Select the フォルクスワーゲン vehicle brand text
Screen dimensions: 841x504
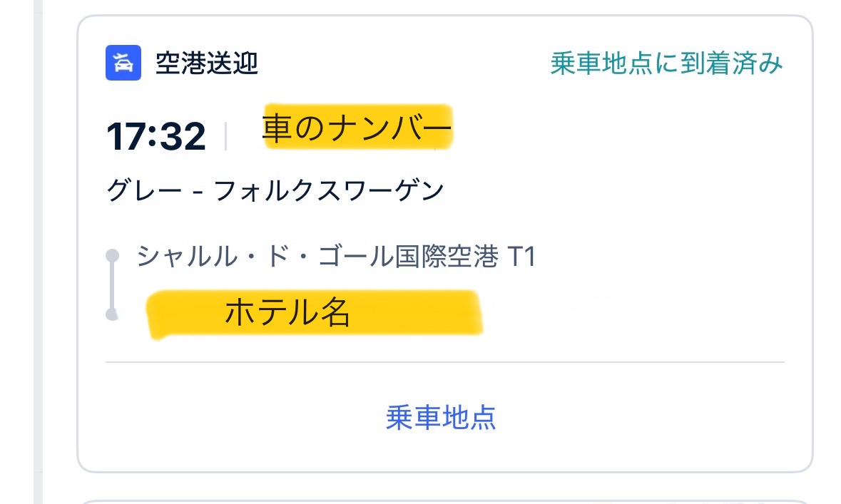click(x=329, y=190)
